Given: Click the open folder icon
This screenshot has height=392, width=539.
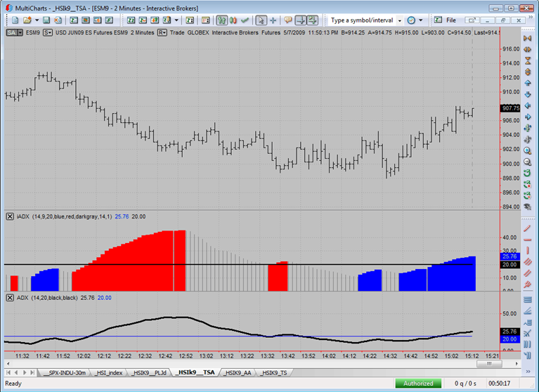Looking at the screenshot, I should (27, 20).
